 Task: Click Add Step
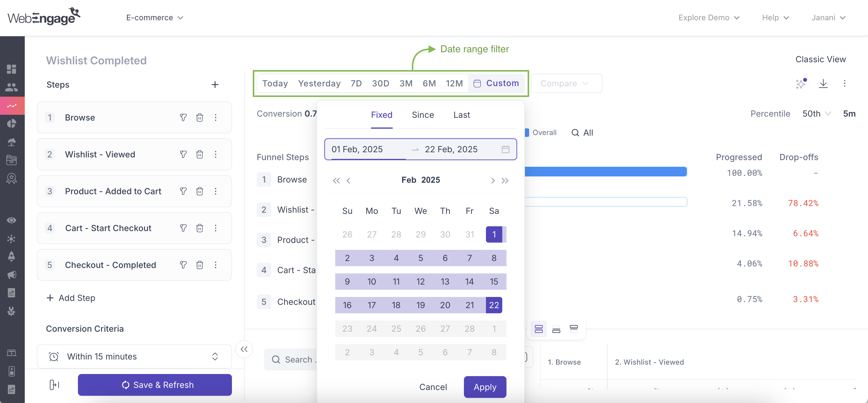coord(71,298)
